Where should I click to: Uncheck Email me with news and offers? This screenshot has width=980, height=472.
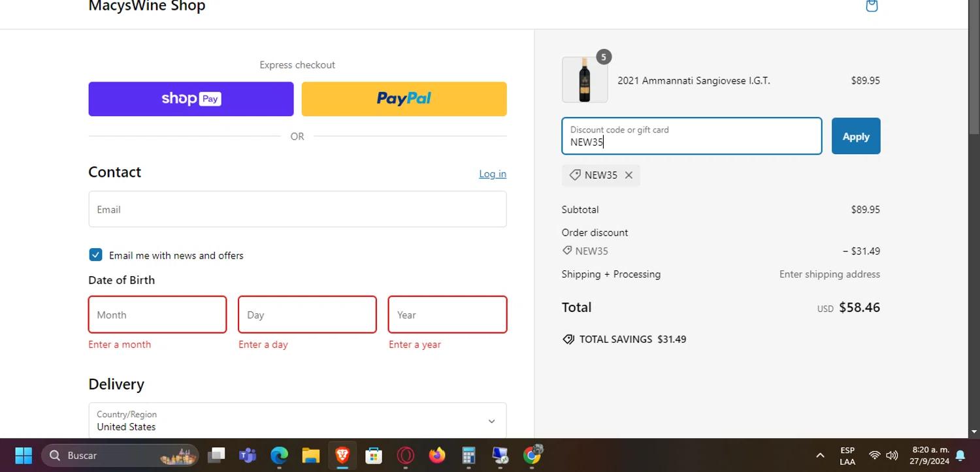tap(95, 255)
